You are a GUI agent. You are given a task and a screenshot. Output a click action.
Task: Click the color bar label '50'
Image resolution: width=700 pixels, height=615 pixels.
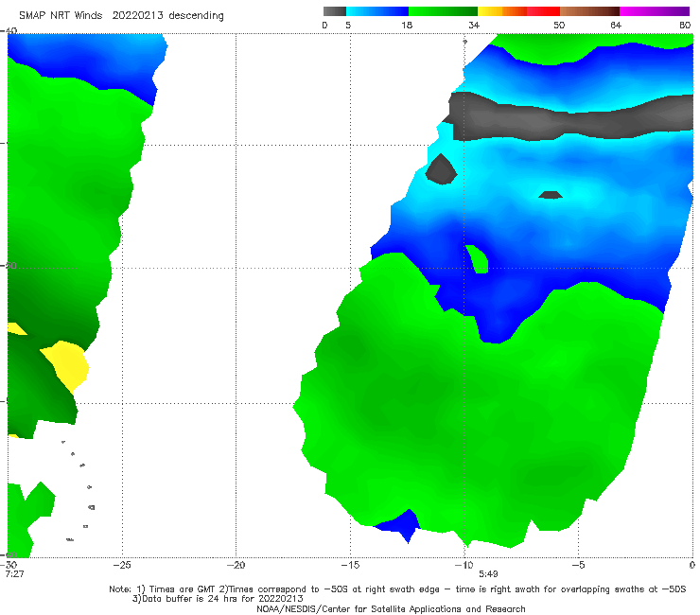tap(559, 25)
